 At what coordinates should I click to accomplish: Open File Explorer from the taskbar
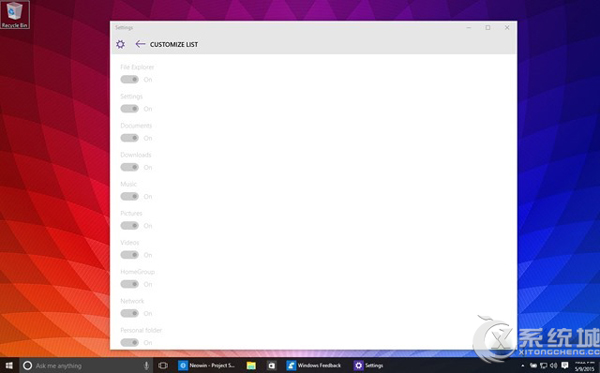[251, 365]
